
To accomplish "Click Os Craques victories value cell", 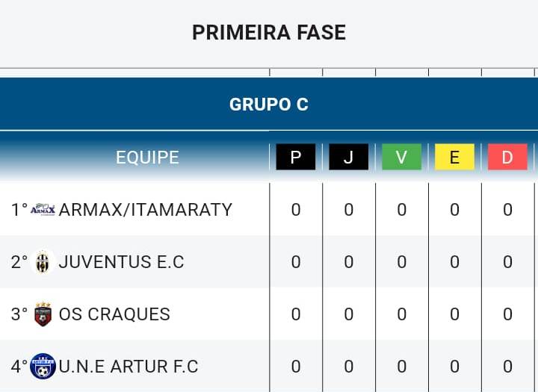I will click(x=402, y=314).
